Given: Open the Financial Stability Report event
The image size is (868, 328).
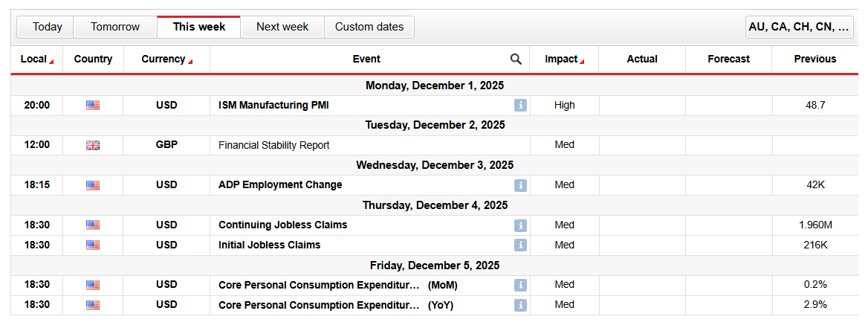Looking at the screenshot, I should 273,145.
